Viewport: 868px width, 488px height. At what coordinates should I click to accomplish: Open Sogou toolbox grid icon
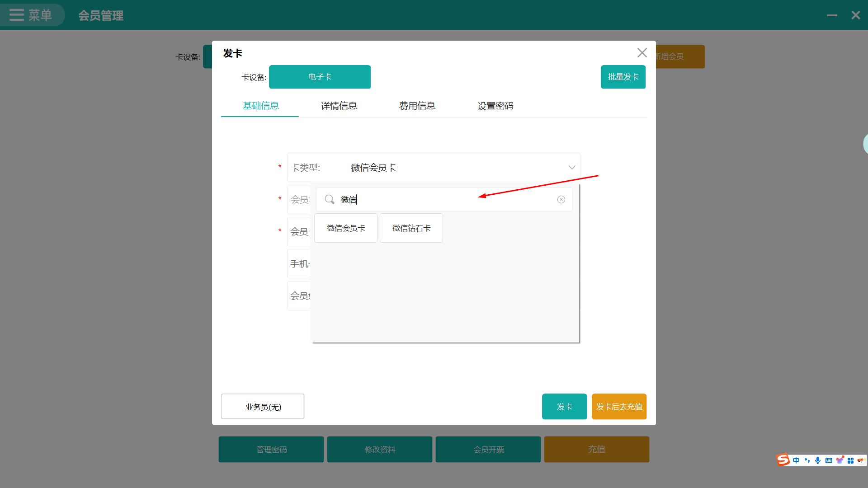850,460
